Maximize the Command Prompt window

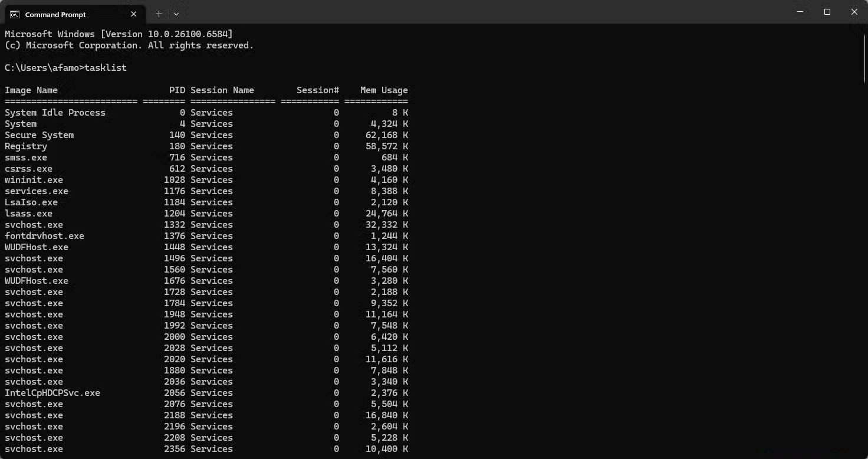pos(827,11)
